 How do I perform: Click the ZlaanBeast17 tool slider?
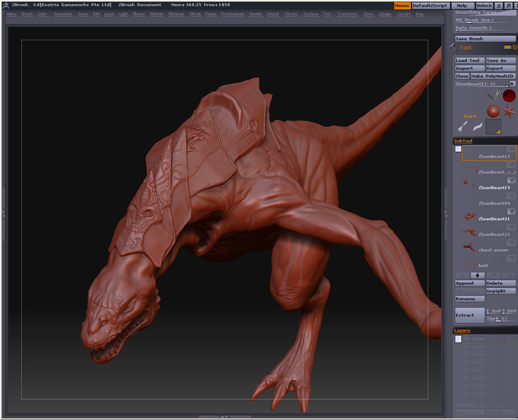[482, 84]
